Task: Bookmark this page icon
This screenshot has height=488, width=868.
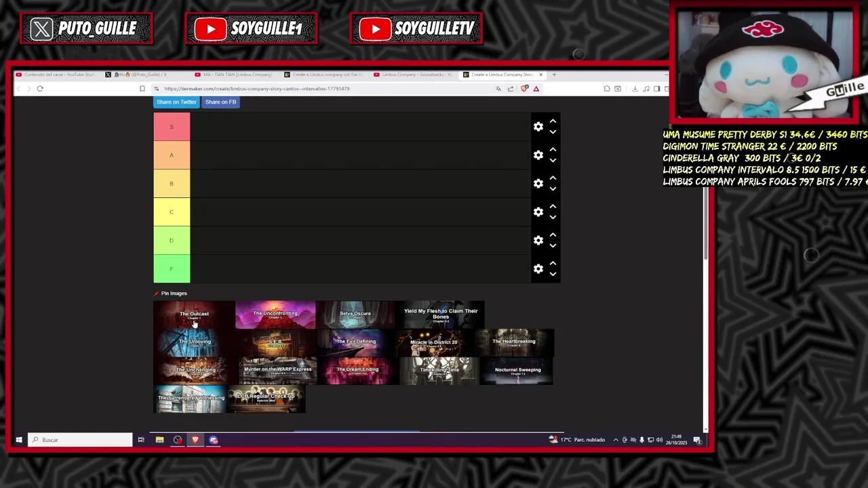Action: tap(142, 89)
